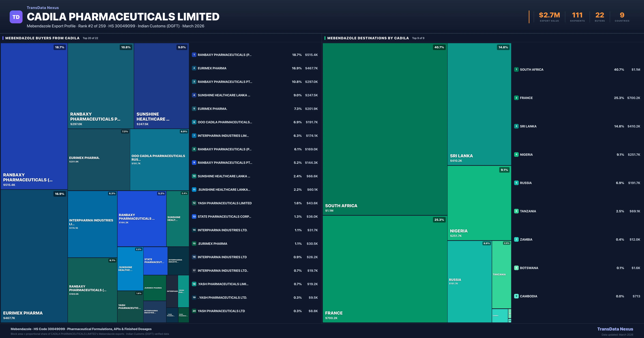This screenshot has height=338, width=644.
Task: Switch to MEBENDAZOLE DESTINATIONS BY CADILA section
Action: (367, 38)
